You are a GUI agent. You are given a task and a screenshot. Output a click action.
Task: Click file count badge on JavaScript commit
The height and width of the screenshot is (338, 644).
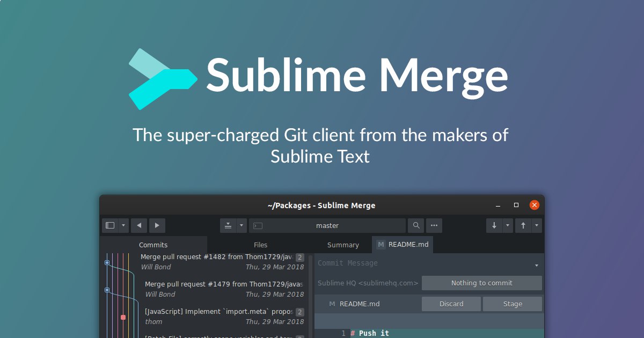coord(300,312)
